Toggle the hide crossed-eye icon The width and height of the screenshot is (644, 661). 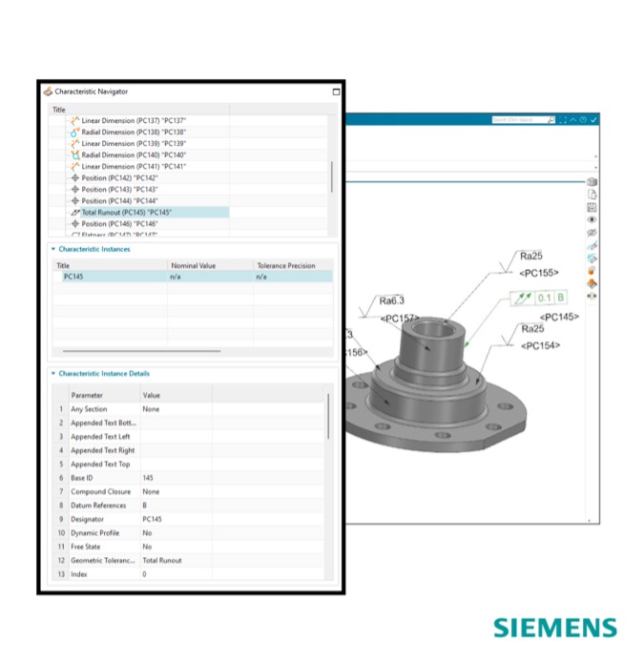pyautogui.click(x=592, y=233)
